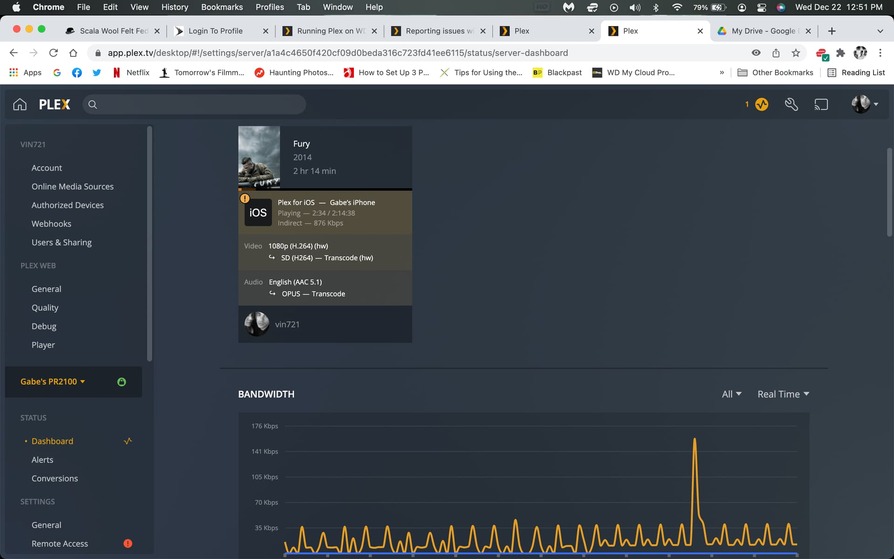Expand the Gabe's PR2100 server dropdown
The width and height of the screenshot is (894, 559).
click(x=52, y=382)
